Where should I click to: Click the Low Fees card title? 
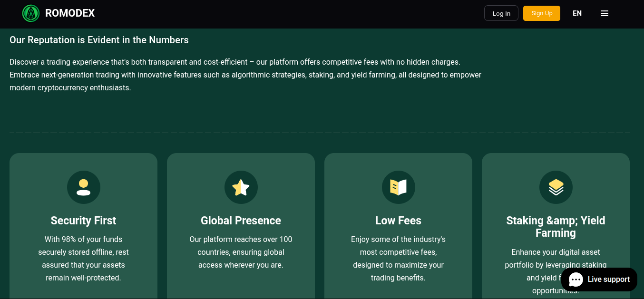coord(398,221)
